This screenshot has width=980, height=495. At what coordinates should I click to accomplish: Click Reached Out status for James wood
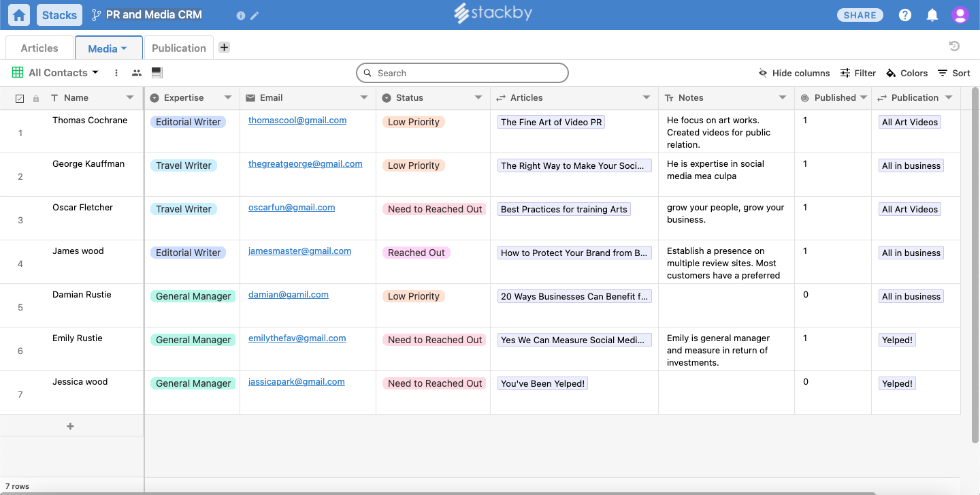click(416, 253)
